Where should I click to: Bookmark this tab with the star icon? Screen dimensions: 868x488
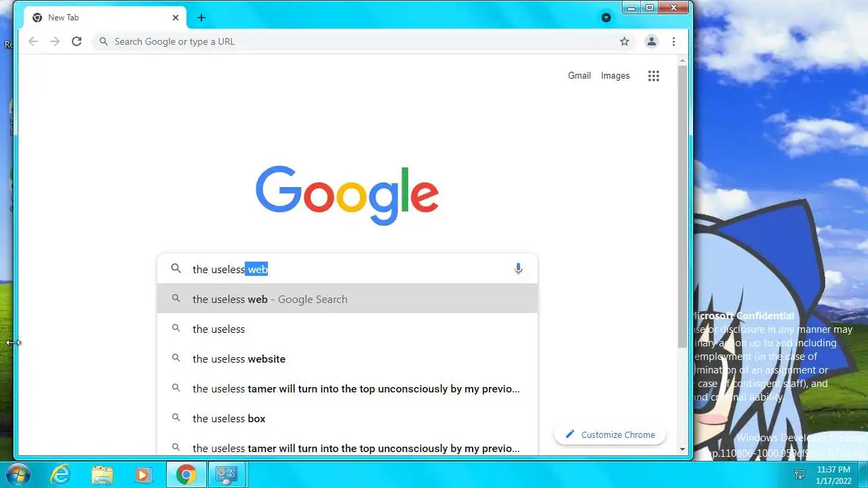pos(625,41)
